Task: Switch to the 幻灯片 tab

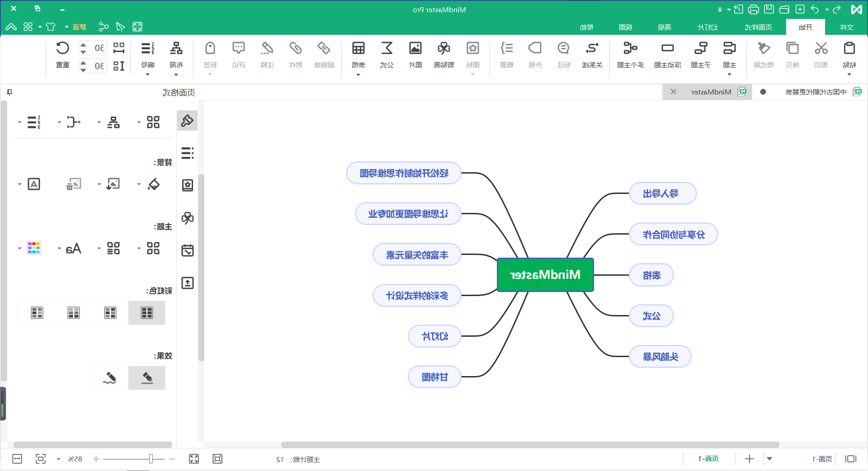Action: point(708,27)
